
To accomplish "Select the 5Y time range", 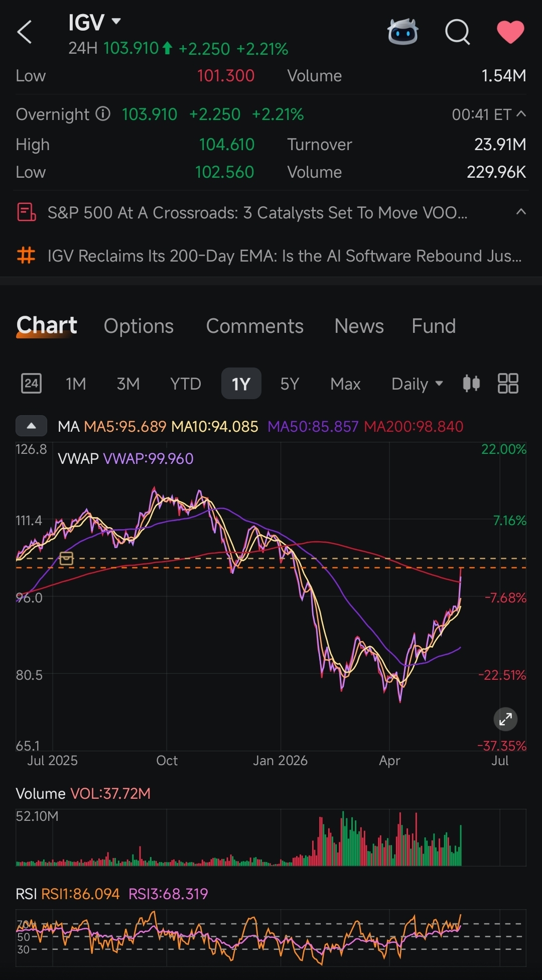I will [x=290, y=384].
